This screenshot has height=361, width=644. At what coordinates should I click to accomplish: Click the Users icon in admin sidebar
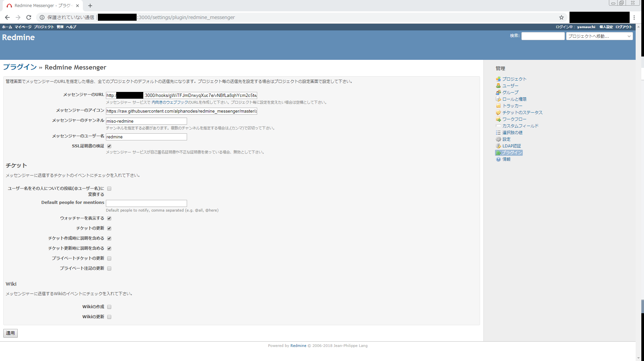tap(498, 86)
